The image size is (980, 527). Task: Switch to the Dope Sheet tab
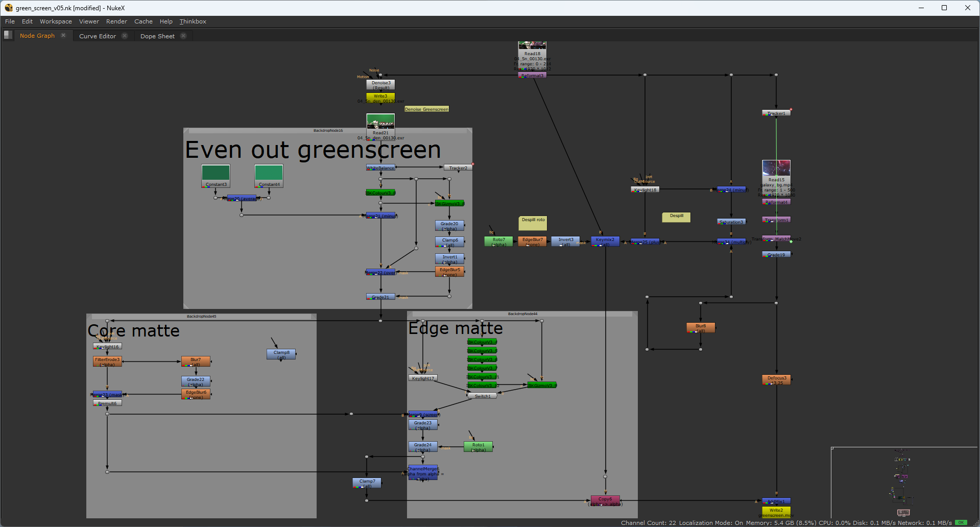[157, 36]
